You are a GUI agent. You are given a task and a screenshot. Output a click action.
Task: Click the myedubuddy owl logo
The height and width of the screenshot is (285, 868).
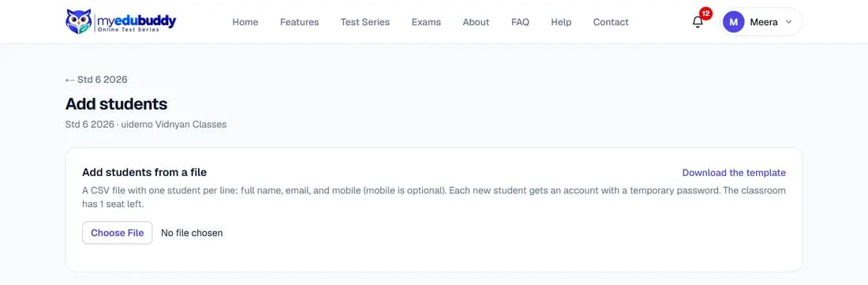point(120,21)
